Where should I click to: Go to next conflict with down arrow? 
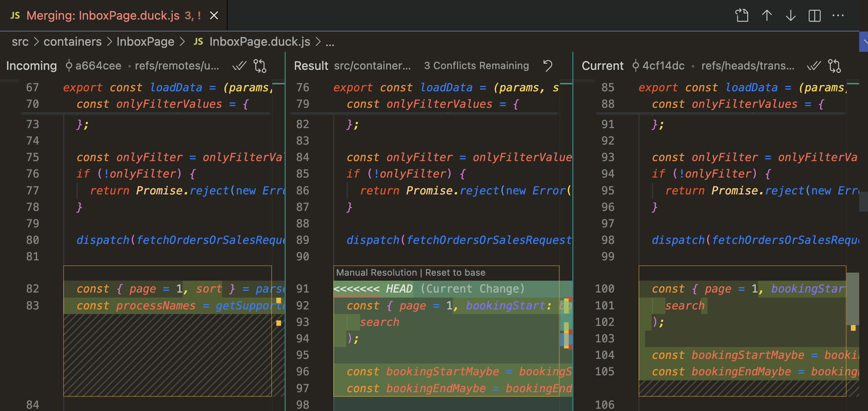click(790, 16)
